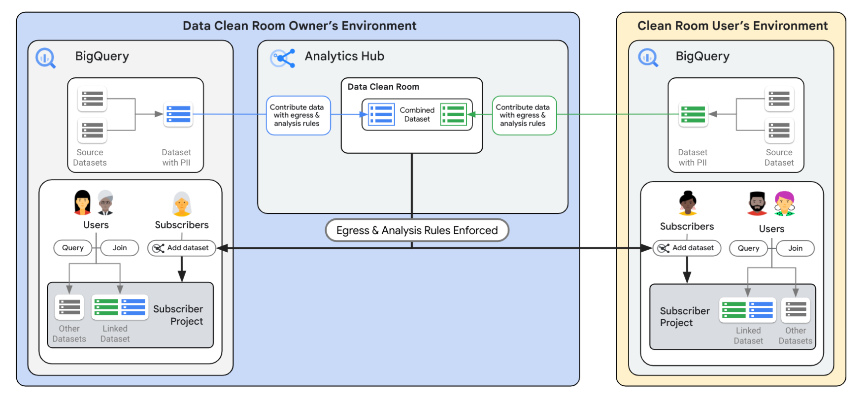
Task: Click Add dataset under owner's Subscribers
Action: 182,248
